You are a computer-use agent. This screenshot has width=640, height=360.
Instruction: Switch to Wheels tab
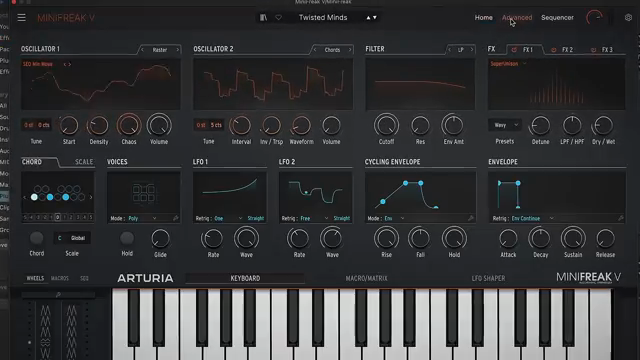pyautogui.click(x=35, y=278)
